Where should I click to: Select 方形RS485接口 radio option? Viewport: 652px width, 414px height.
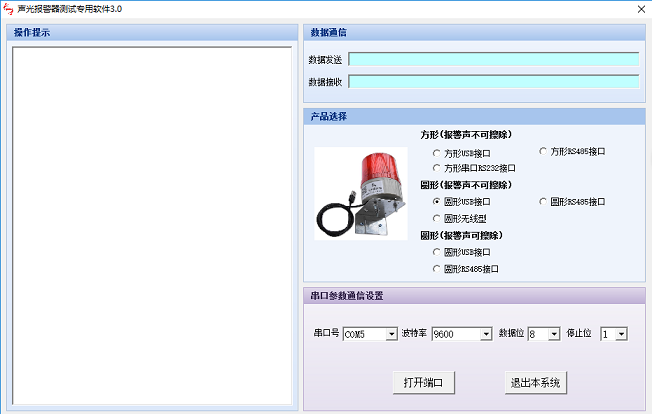point(572,151)
